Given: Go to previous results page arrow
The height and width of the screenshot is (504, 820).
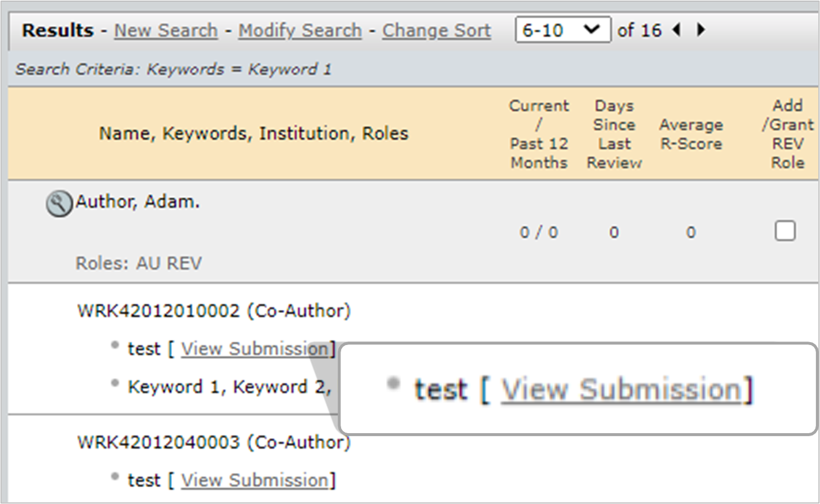Looking at the screenshot, I should point(677,29).
